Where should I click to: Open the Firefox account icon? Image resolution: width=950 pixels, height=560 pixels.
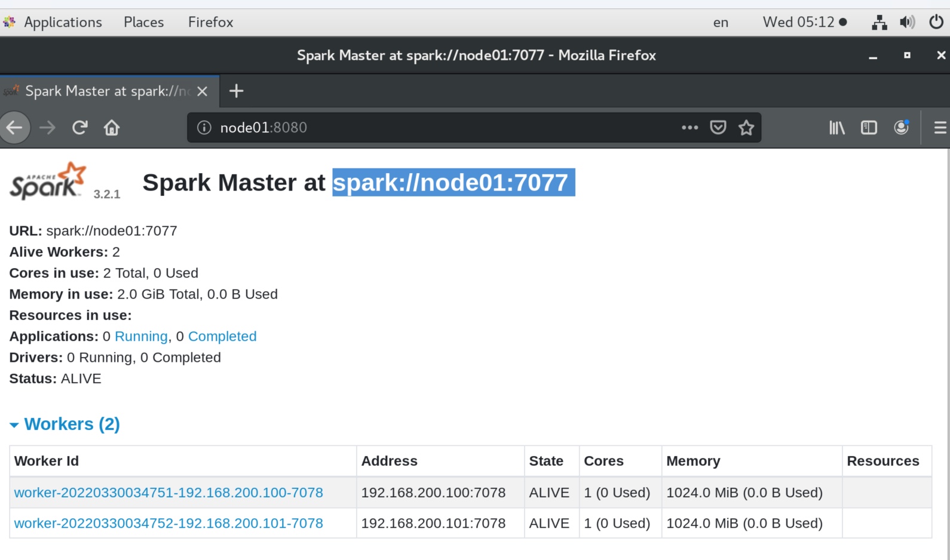coord(902,127)
